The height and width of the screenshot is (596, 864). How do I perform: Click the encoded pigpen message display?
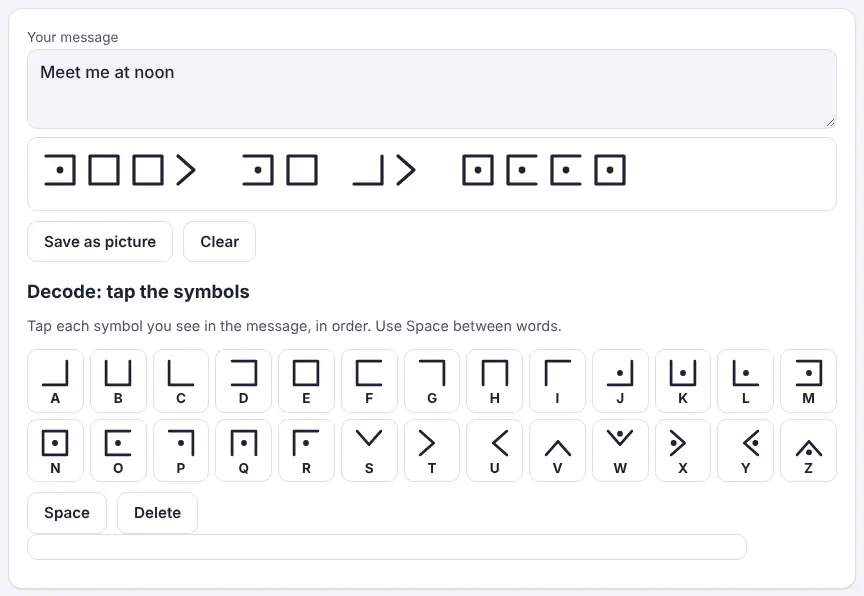tap(432, 174)
